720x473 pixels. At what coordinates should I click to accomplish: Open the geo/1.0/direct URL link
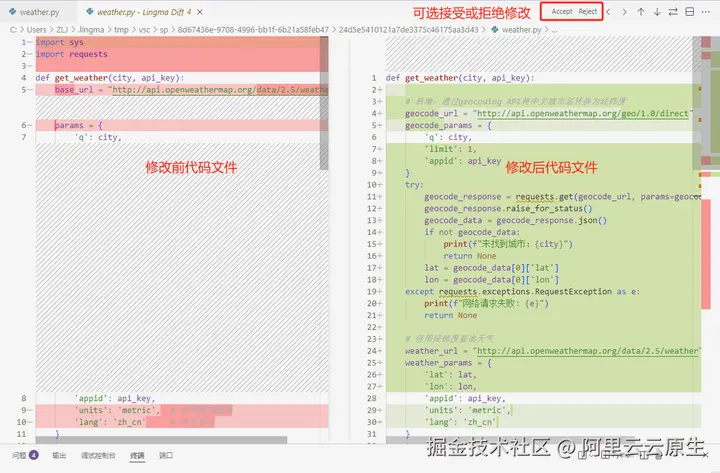coord(583,113)
